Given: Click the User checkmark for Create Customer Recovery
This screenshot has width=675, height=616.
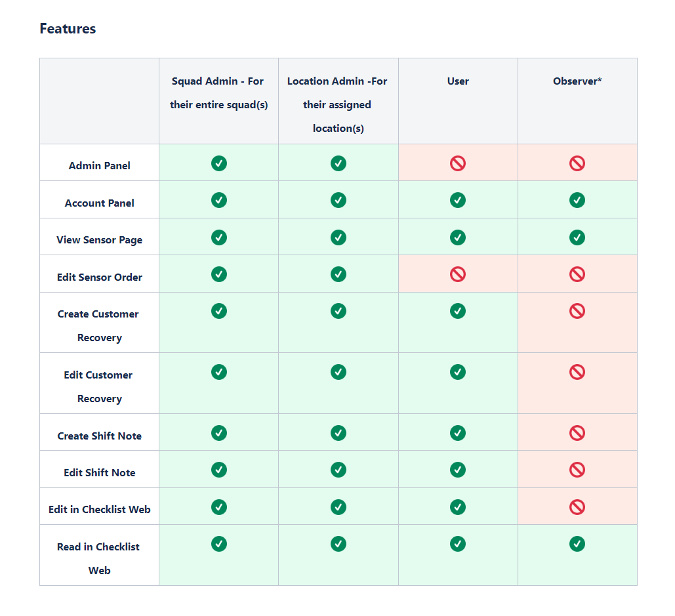Looking at the screenshot, I should tap(458, 311).
